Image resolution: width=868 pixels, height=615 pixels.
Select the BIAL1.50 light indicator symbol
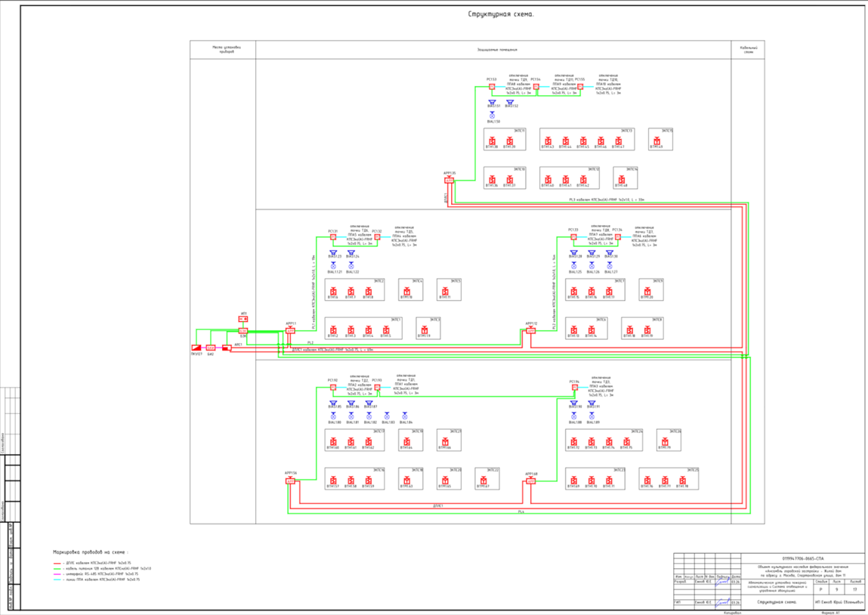[492, 116]
